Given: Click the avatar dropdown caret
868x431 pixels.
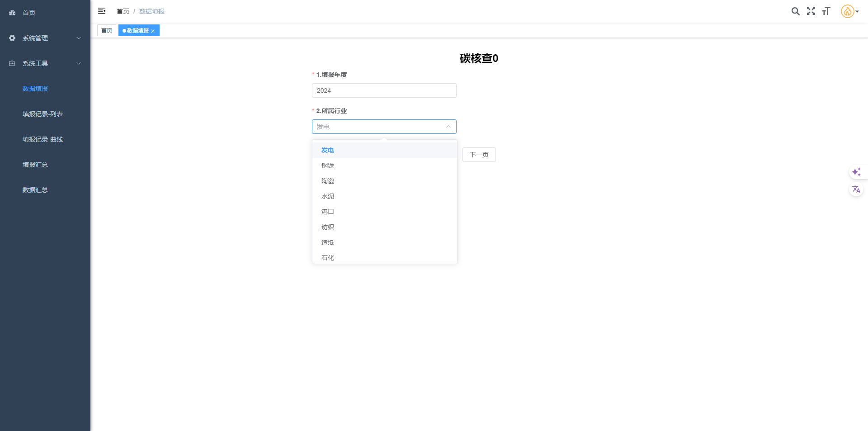Looking at the screenshot, I should coord(857,12).
